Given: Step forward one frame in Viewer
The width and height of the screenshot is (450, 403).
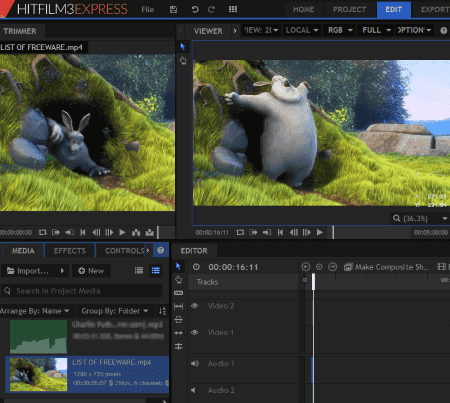Looking at the screenshot, I should coord(307,232).
